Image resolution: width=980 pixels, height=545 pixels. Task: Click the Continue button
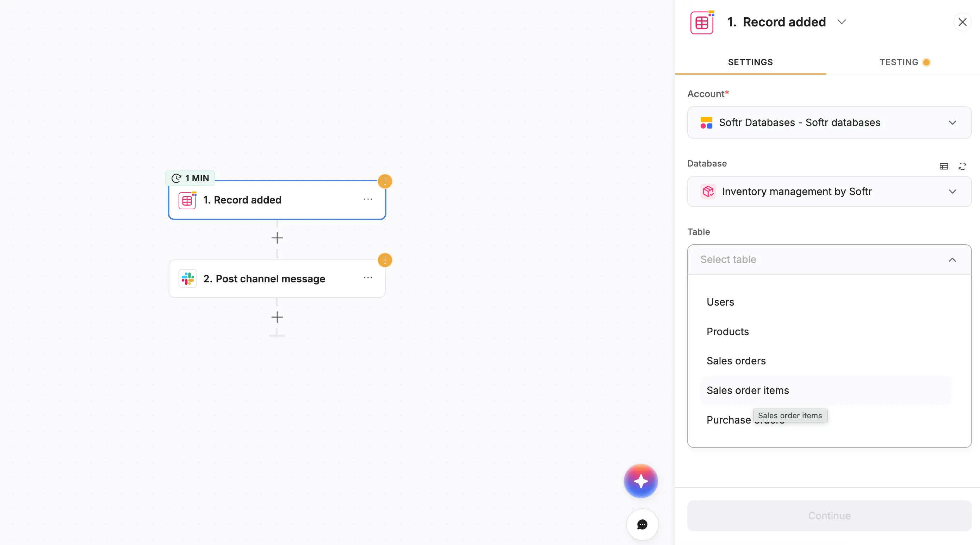point(829,516)
